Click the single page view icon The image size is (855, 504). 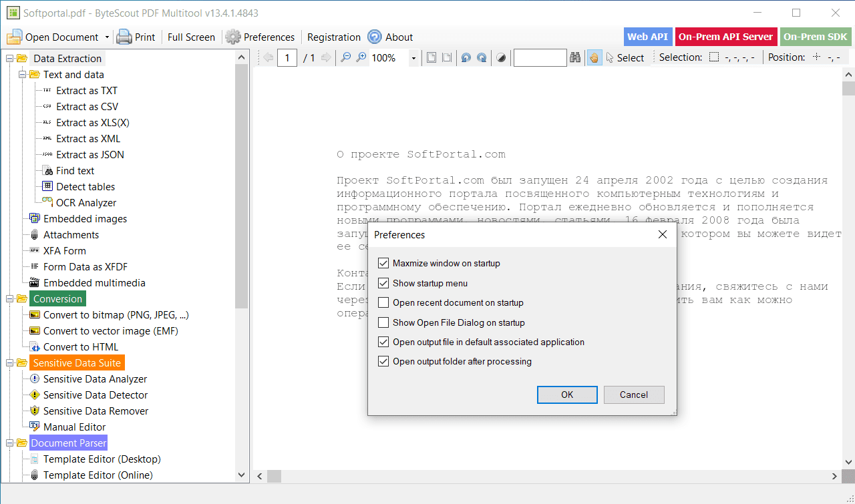(x=432, y=58)
